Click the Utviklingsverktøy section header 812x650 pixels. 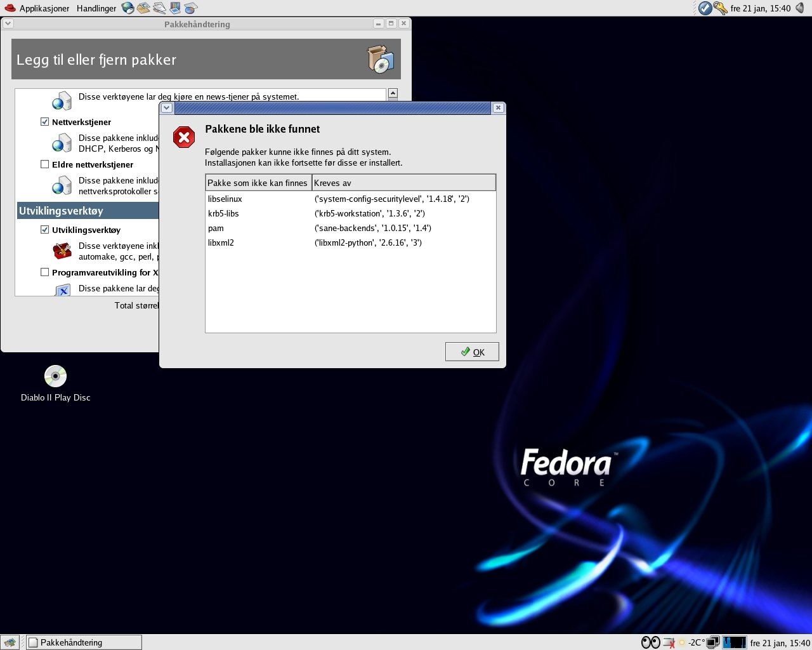click(88, 211)
